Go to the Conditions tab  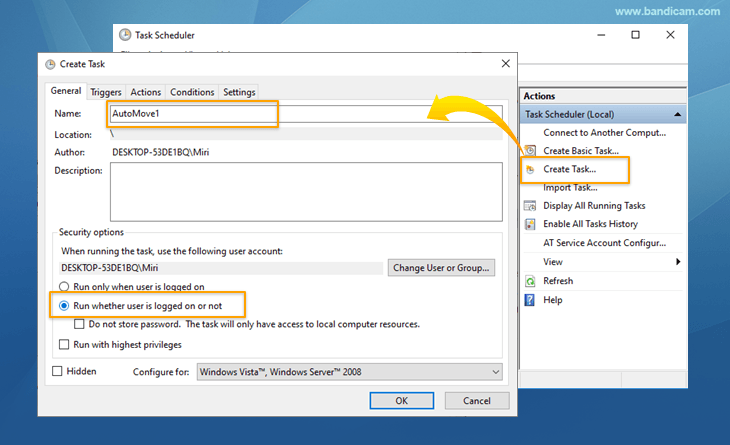click(192, 92)
